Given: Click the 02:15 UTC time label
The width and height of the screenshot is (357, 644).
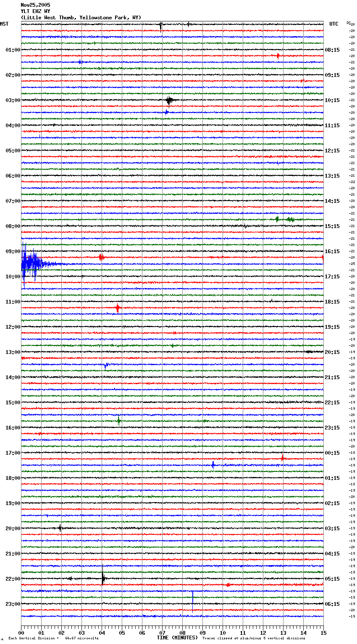Looking at the screenshot, I should 332,503.
